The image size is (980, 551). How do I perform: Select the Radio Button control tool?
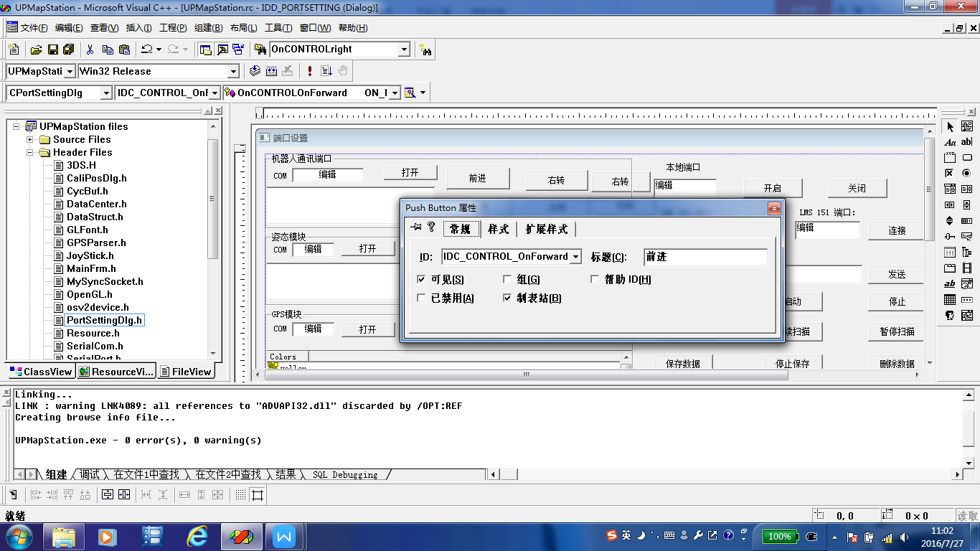click(x=966, y=174)
